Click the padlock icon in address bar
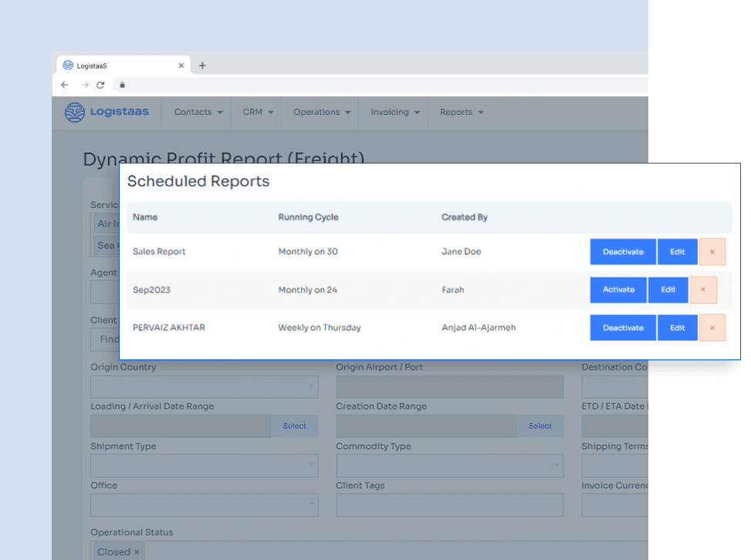This screenshot has height=560, width=751. 123,85
